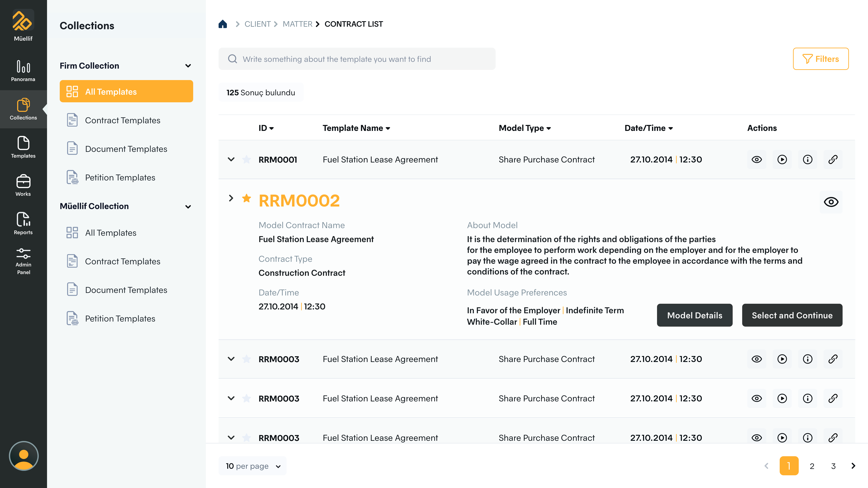
Task: Copy link icon for RRM0001 row
Action: [833, 159]
